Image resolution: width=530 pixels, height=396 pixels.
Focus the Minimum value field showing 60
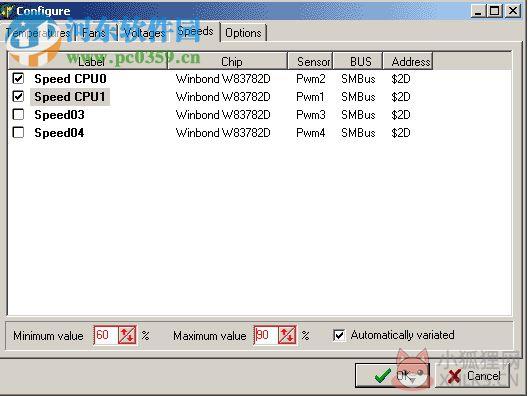pos(106,335)
